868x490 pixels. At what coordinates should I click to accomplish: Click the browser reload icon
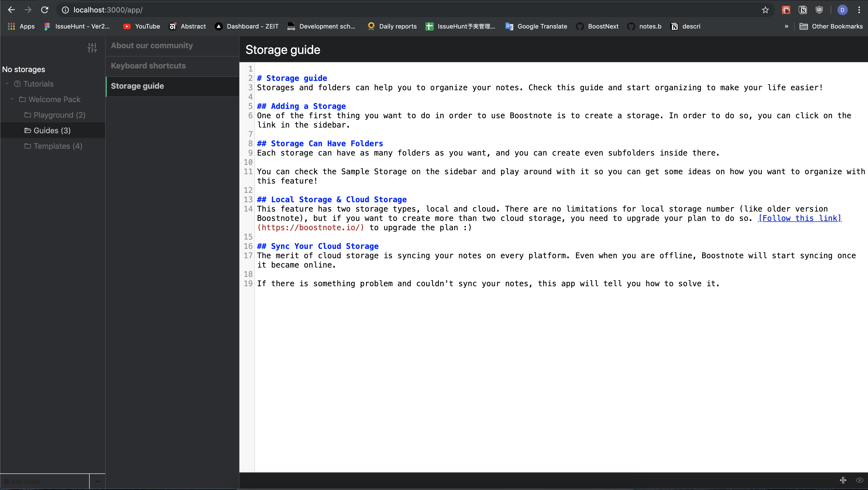(45, 10)
